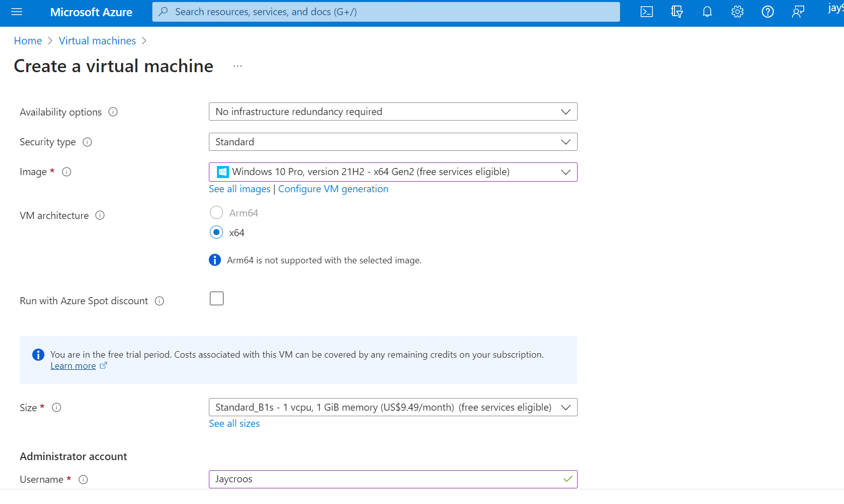Image resolution: width=844 pixels, height=504 pixels.
Task: Open portal settings gear
Action: (x=738, y=12)
